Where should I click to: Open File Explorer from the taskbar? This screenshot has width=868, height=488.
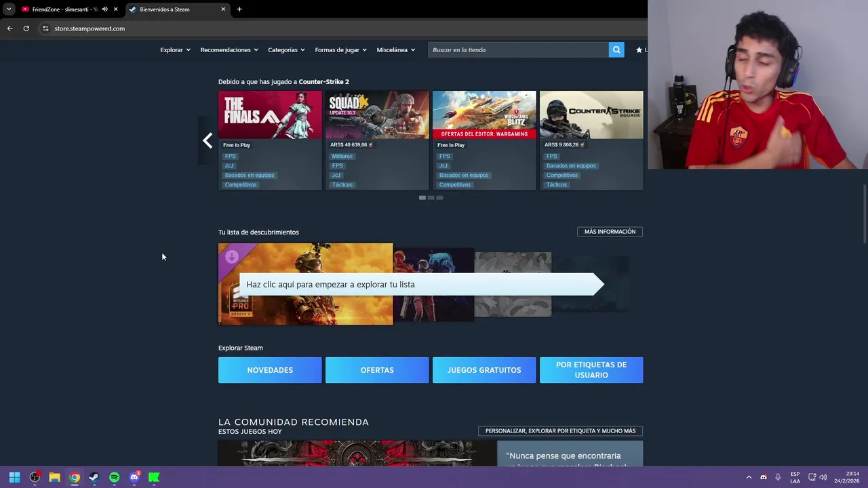click(54, 477)
